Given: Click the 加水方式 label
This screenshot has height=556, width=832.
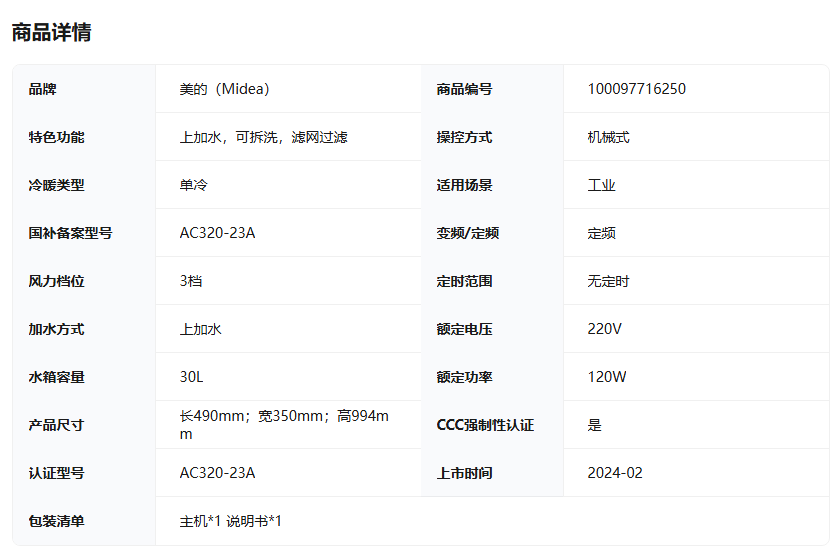Looking at the screenshot, I should 56,329.
